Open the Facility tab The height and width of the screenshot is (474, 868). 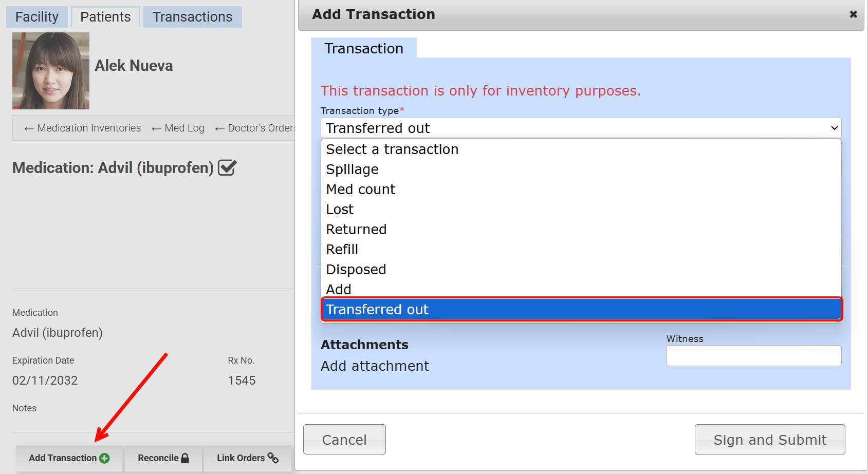coord(36,17)
